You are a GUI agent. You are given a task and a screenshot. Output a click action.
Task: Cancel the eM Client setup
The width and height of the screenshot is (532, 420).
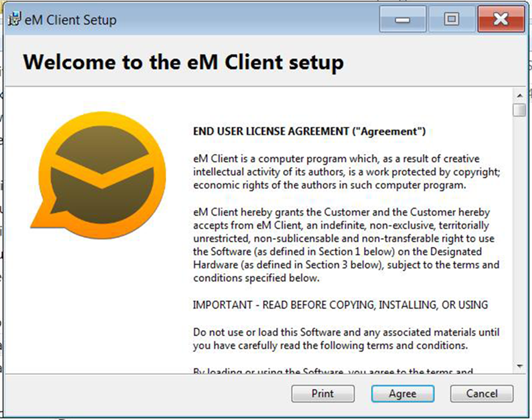click(482, 393)
